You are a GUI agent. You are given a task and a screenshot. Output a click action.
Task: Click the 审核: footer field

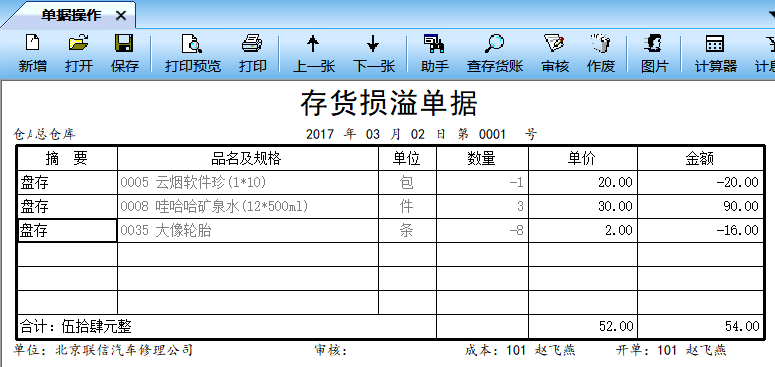331,351
